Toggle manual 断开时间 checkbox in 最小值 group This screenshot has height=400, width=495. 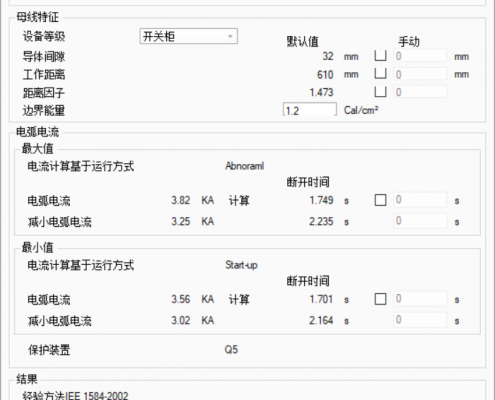click(380, 299)
